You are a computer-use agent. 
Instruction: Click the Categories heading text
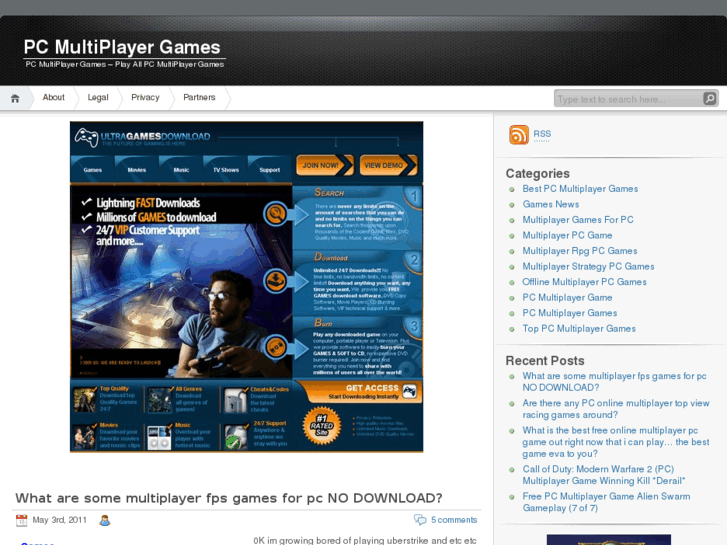pos(537,173)
